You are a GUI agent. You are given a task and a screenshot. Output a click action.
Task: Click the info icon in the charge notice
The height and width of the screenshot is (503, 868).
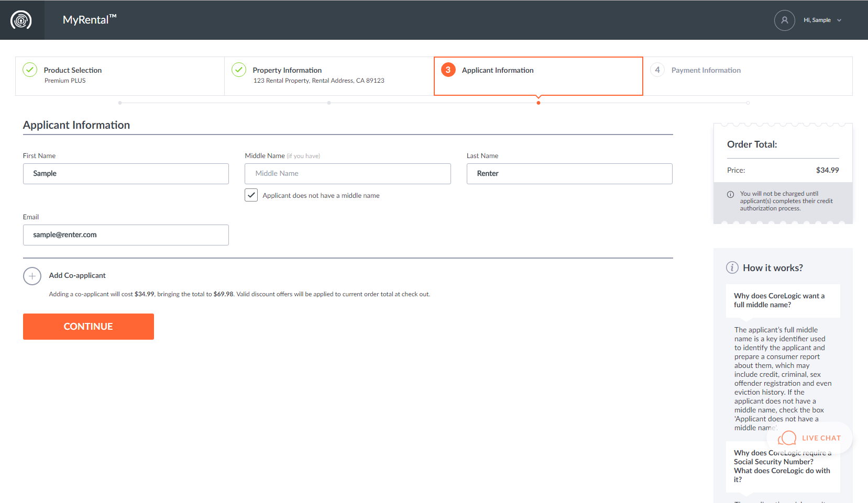pyautogui.click(x=730, y=194)
